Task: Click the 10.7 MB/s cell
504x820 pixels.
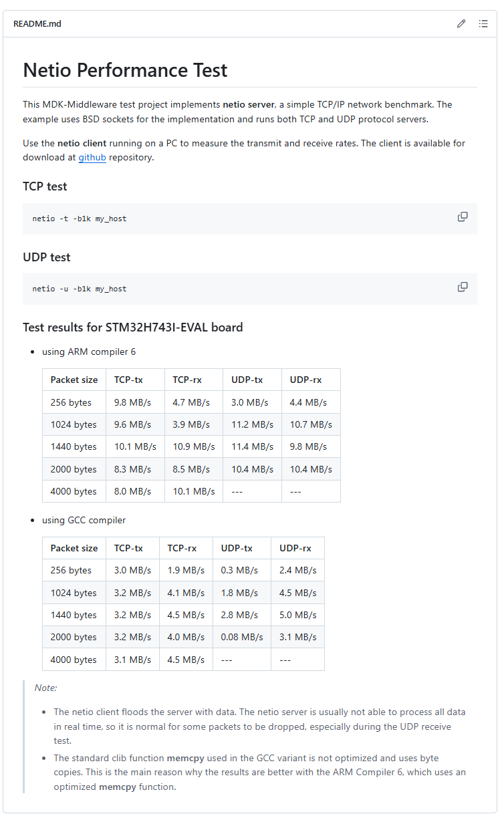Action: click(x=311, y=424)
